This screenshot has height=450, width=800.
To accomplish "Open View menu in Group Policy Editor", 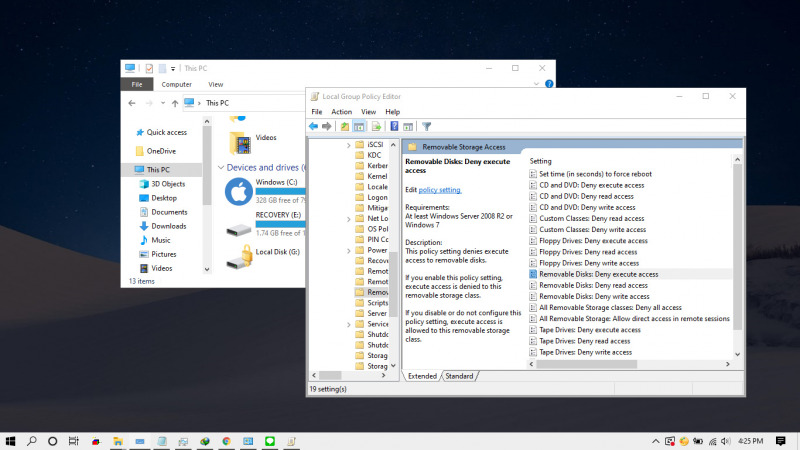I will (368, 112).
